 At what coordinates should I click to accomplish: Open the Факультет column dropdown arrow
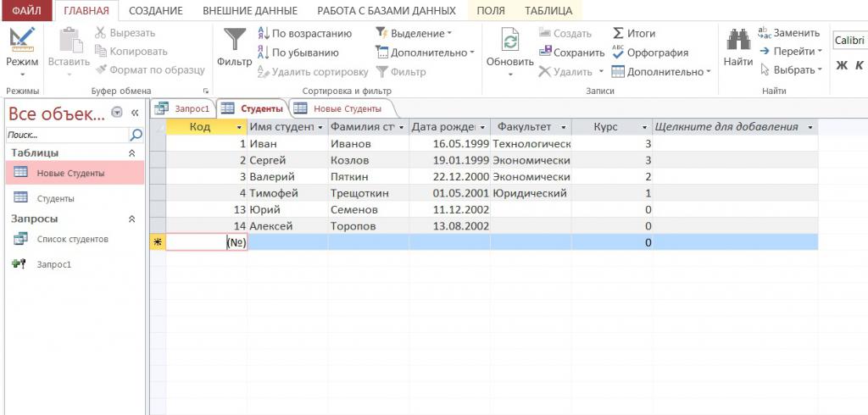(x=564, y=127)
